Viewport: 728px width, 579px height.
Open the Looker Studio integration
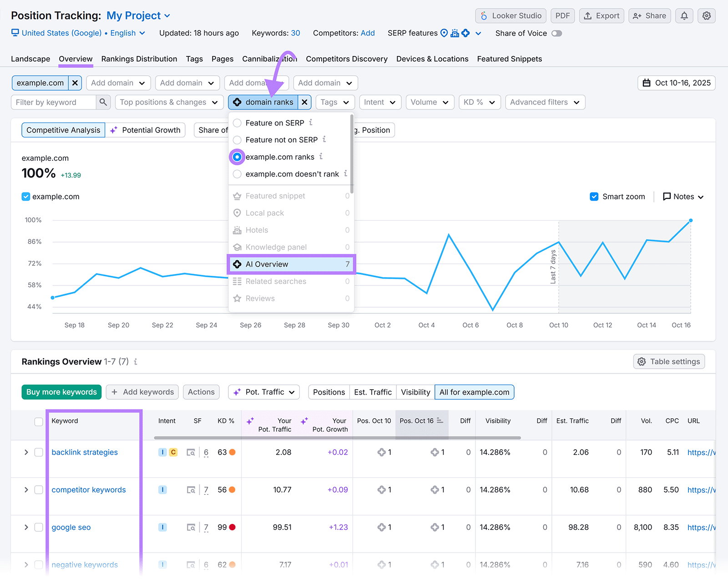[x=510, y=15]
